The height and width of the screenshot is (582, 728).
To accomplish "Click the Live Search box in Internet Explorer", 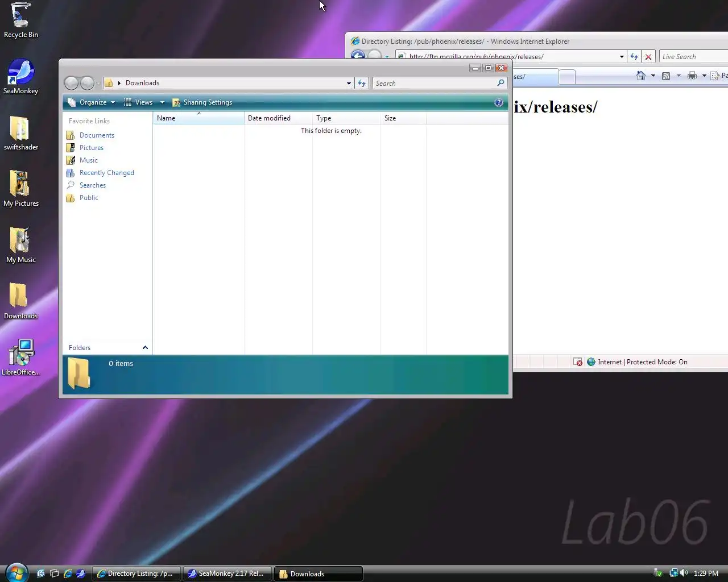I will coord(694,57).
